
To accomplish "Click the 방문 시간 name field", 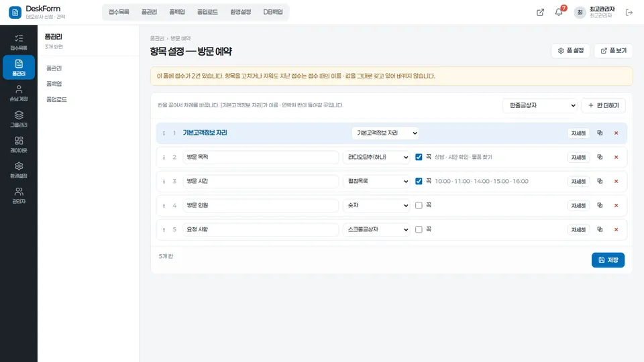I will point(261,181).
